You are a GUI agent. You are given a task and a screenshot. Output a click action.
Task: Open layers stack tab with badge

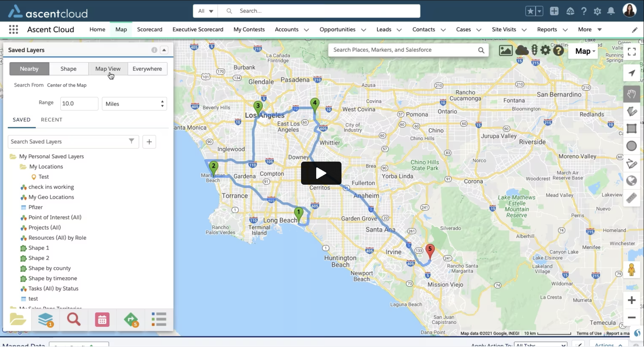[x=45, y=320]
